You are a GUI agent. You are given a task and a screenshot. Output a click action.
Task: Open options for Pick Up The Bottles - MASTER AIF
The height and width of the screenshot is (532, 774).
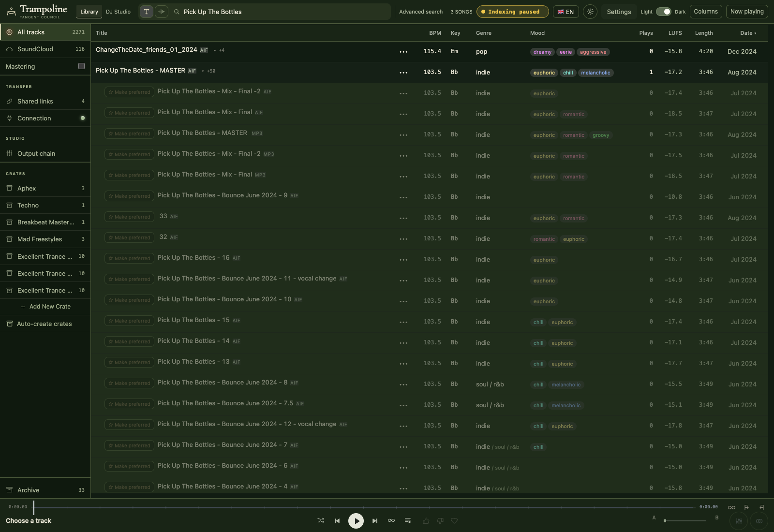pyautogui.click(x=403, y=73)
